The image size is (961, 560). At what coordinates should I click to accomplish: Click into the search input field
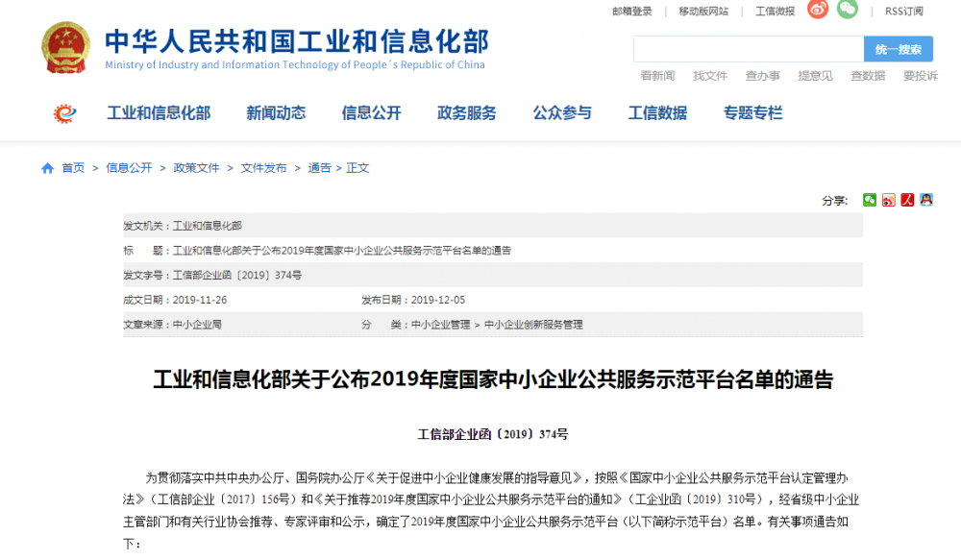point(748,49)
